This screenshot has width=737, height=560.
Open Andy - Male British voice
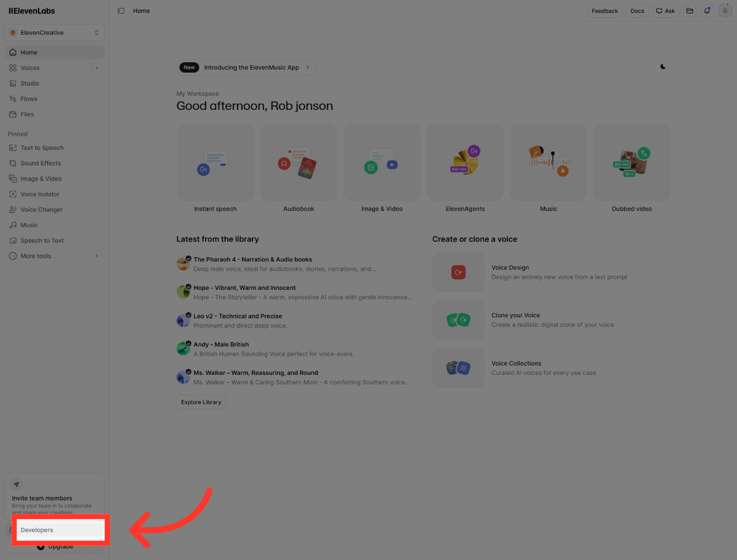coord(294,349)
